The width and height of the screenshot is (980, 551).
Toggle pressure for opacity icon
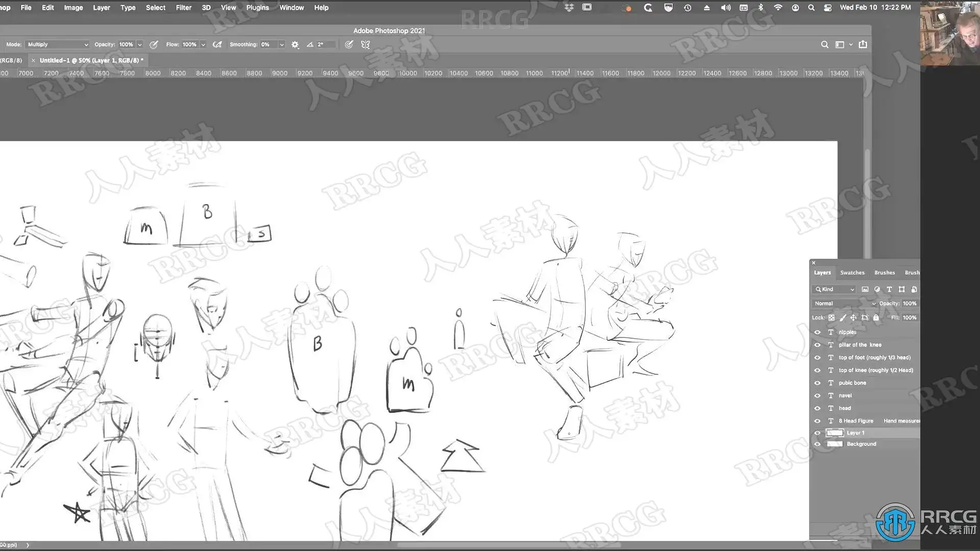tap(154, 44)
